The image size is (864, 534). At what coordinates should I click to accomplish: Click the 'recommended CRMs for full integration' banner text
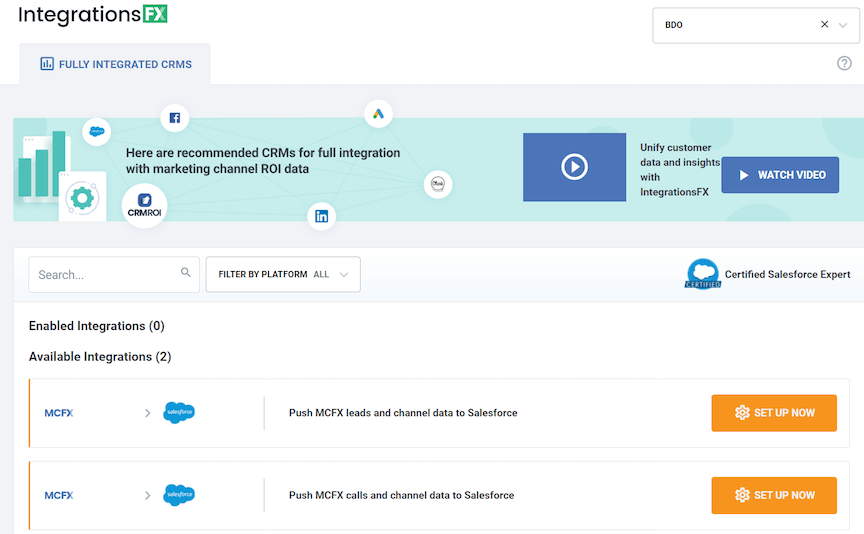[x=263, y=160]
